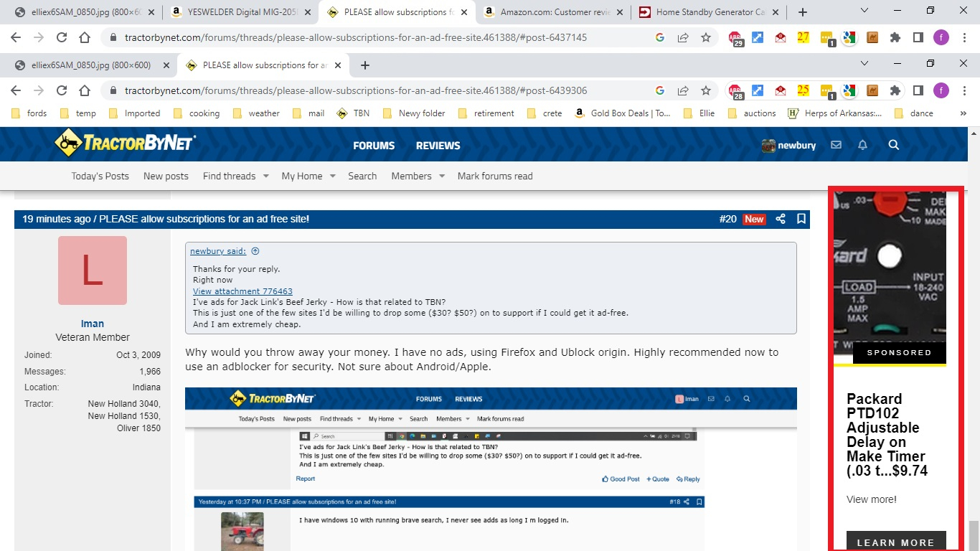
Task: Click the home button in the lower window toolbar
Action: (x=85, y=90)
